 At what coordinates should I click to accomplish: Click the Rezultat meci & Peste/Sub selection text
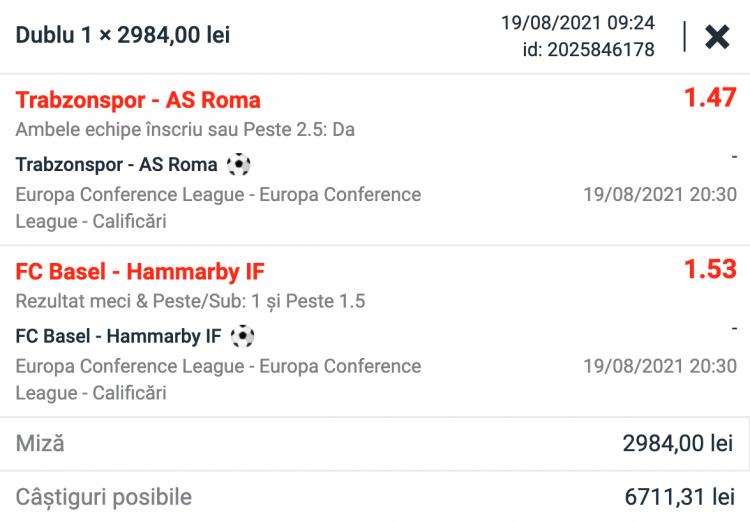[x=190, y=301]
